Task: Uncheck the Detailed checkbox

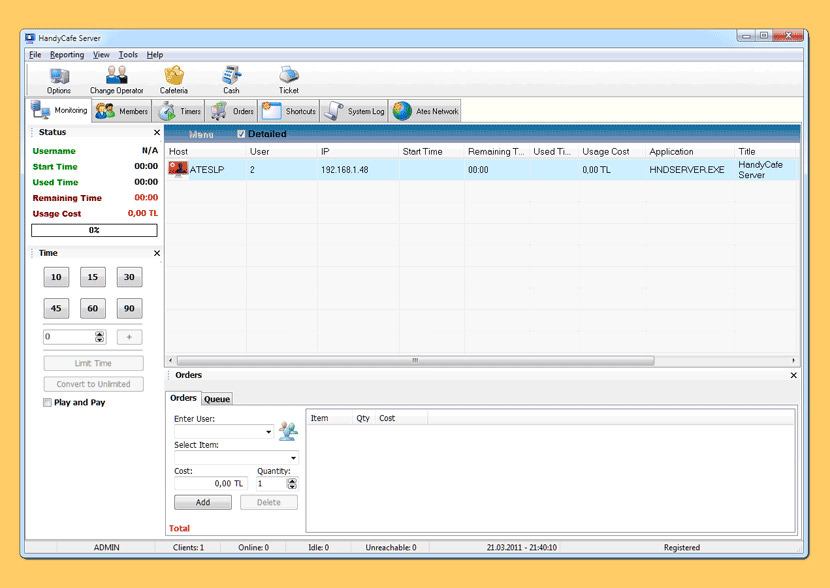Action: (x=241, y=134)
